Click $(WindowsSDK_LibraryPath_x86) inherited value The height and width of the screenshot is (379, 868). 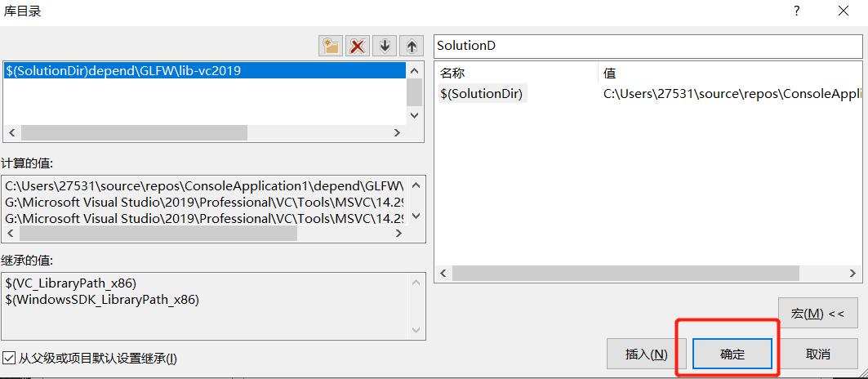(102, 300)
